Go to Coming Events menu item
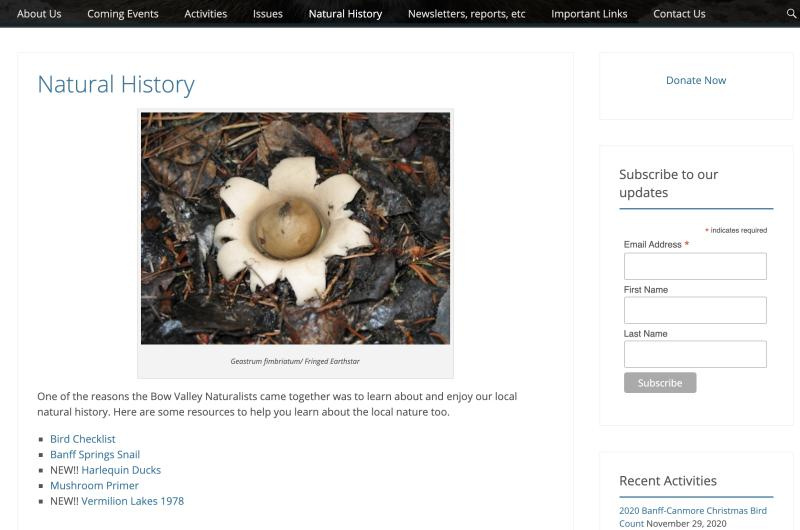This screenshot has width=800, height=530. coord(122,14)
